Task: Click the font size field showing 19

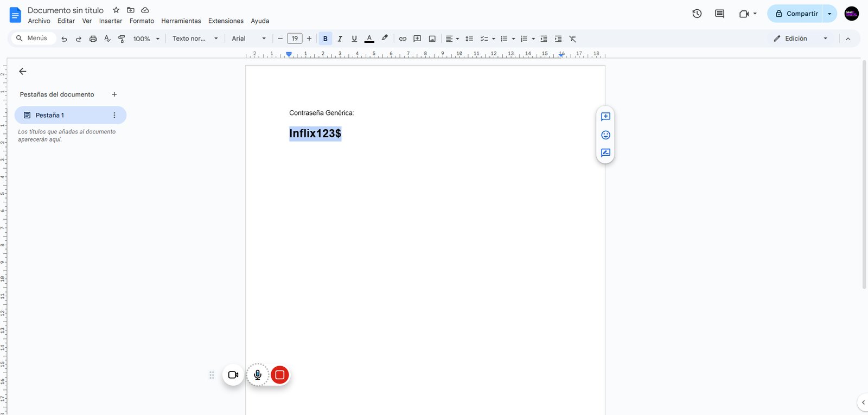Action: click(295, 39)
